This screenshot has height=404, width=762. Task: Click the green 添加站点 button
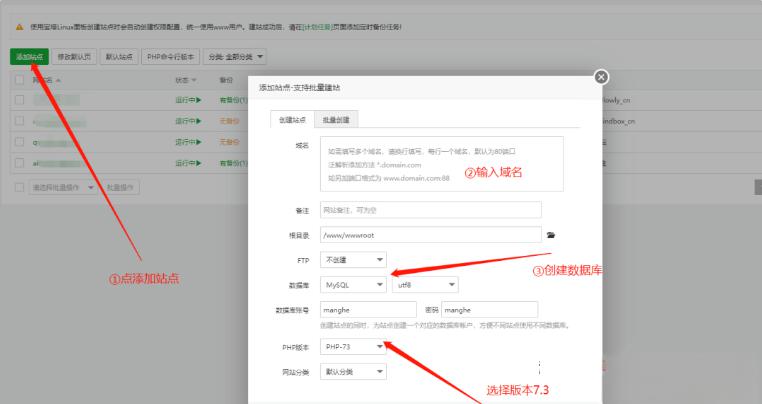pos(29,57)
